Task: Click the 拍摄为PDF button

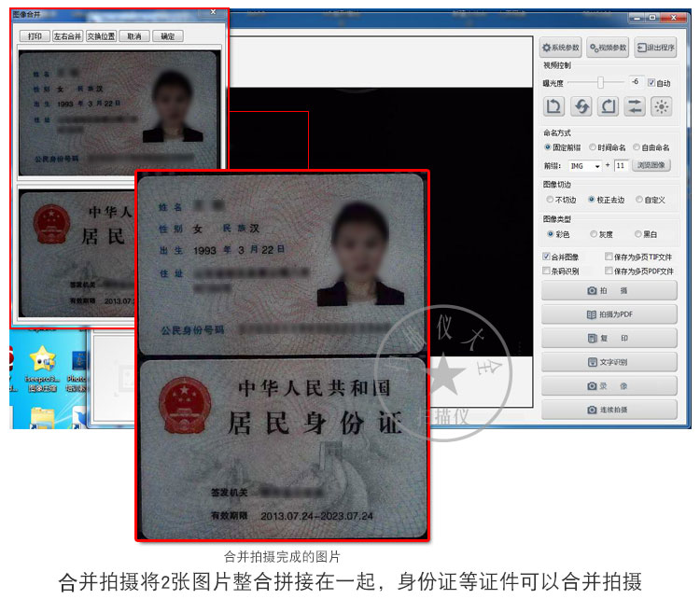Action: point(609,314)
